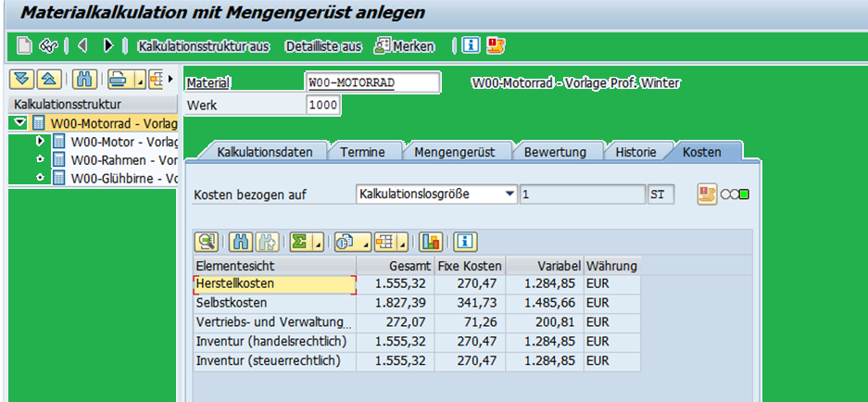Select the Inventur (steuerrechtlich) row
Viewport: 868px width, 402px height.
coord(417,361)
